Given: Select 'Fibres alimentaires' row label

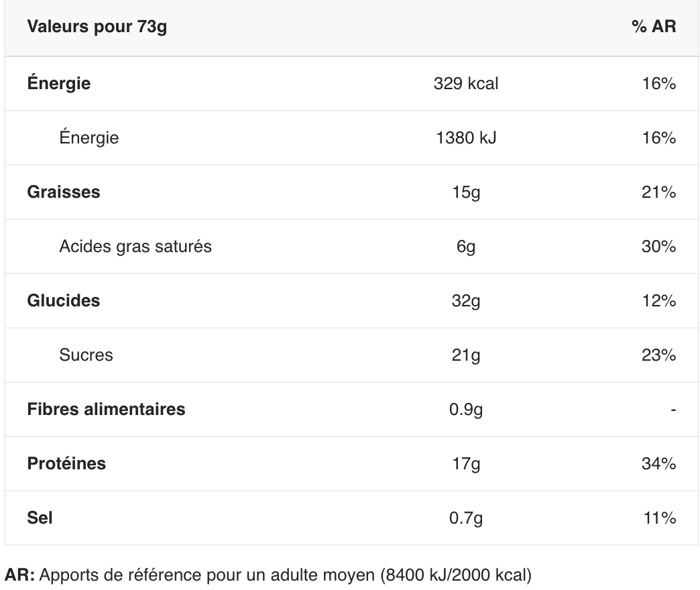Looking at the screenshot, I should point(106,409).
